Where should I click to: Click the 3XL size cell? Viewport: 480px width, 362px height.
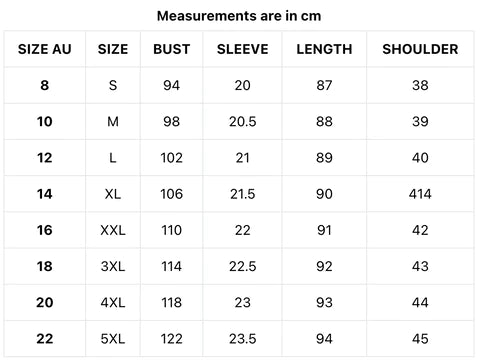tap(113, 267)
